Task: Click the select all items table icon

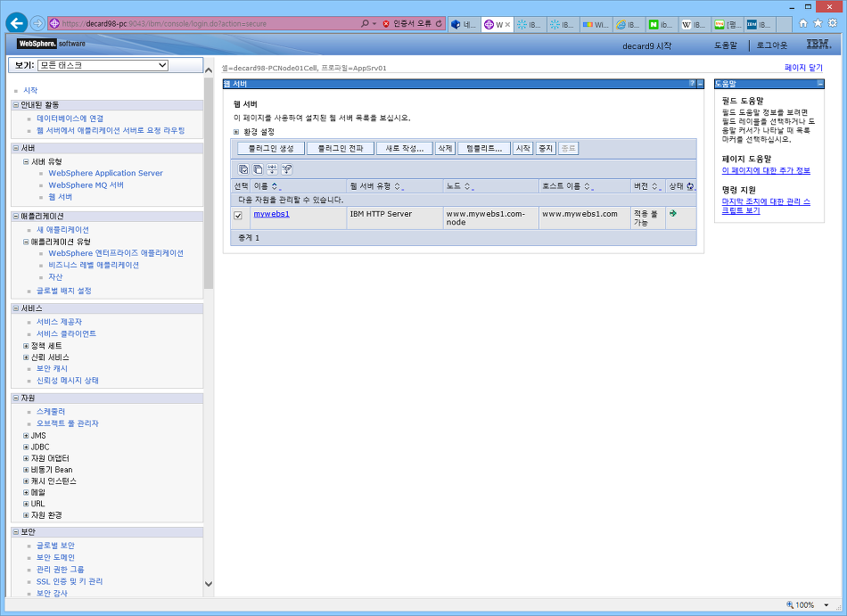Action: point(243,169)
